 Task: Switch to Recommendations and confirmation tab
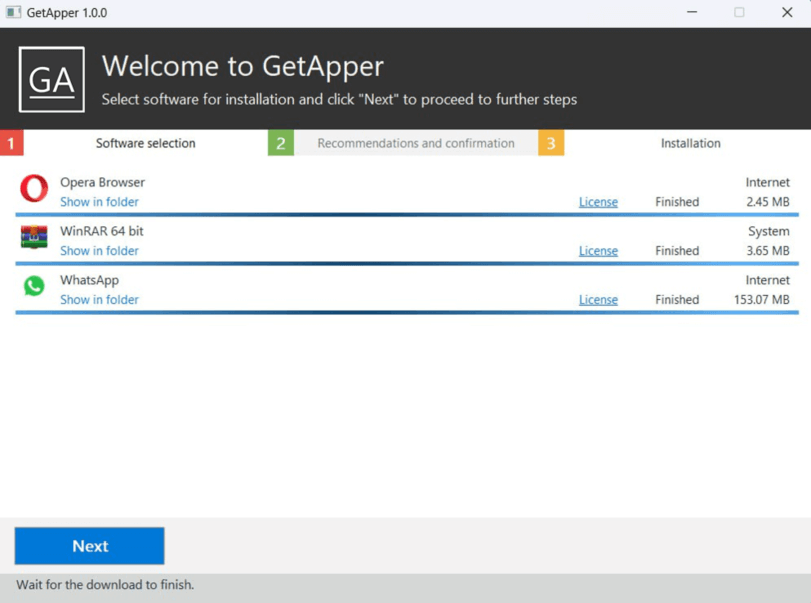tap(416, 143)
